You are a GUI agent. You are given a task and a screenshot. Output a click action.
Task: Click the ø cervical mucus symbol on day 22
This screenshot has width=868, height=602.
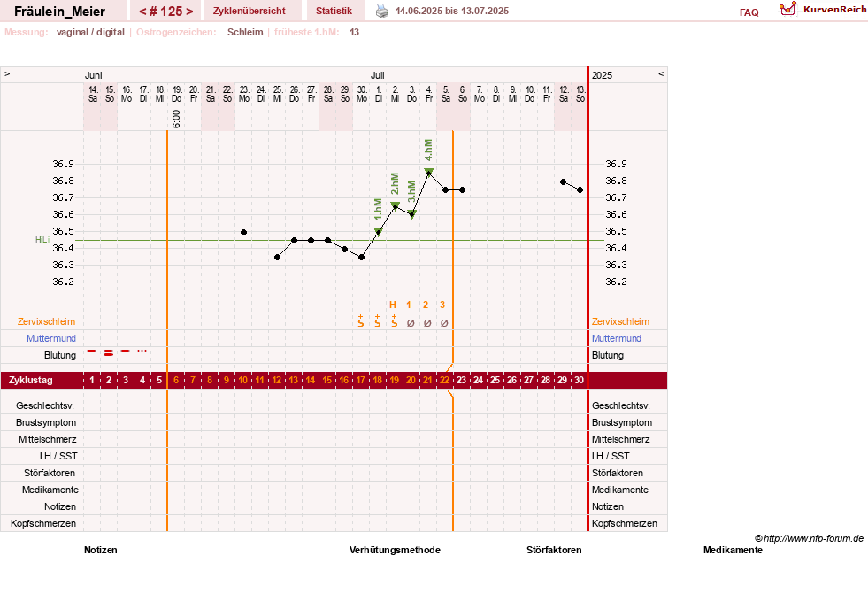(x=444, y=323)
